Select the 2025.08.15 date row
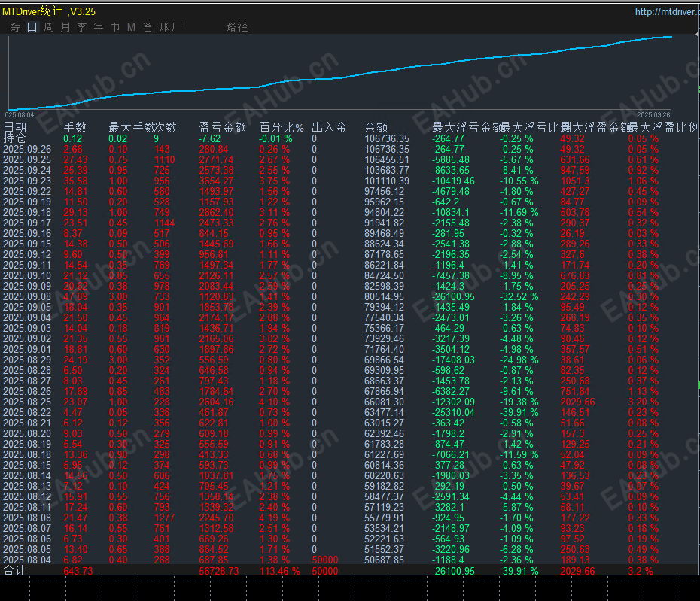The height and width of the screenshot is (601, 700). pos(27,465)
